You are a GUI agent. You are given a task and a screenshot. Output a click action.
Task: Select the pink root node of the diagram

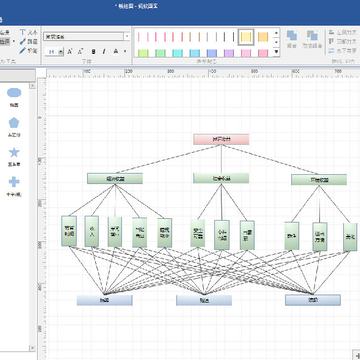point(221,139)
